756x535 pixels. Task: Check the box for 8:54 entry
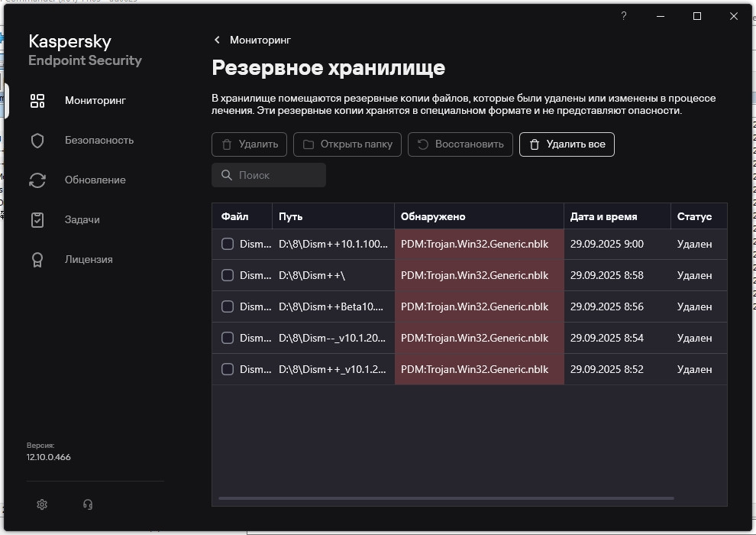(x=227, y=338)
